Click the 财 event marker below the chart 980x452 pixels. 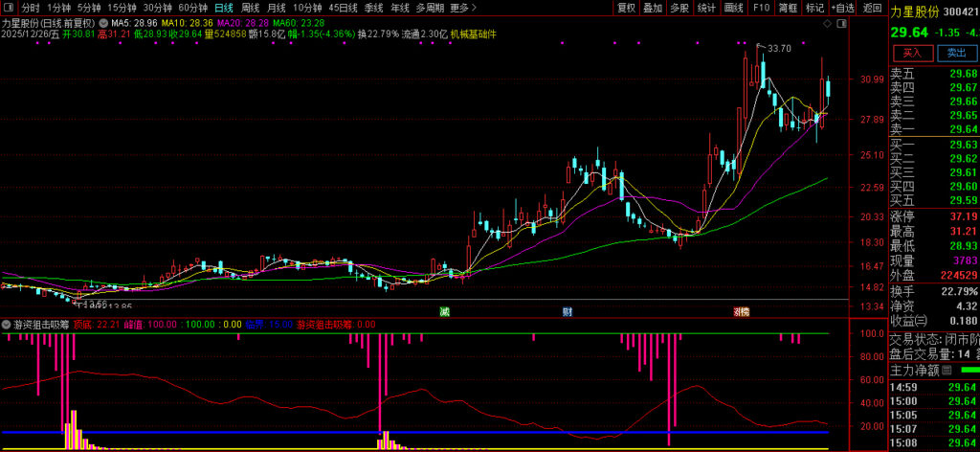567,311
